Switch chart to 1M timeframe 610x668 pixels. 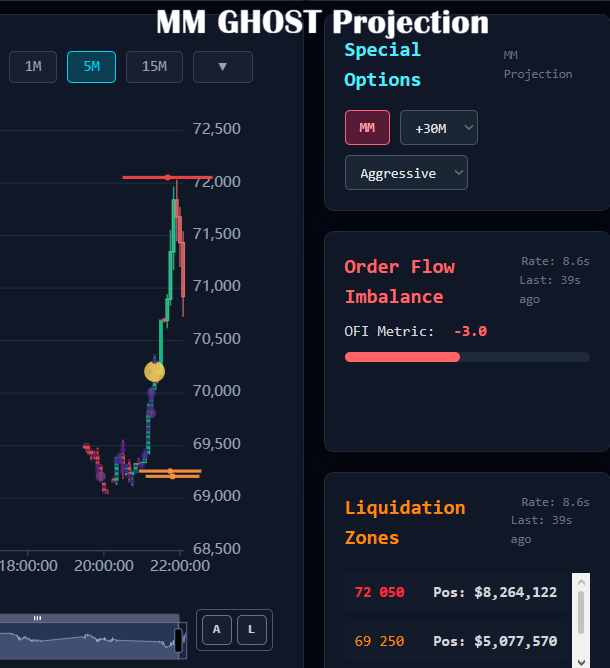click(33, 67)
